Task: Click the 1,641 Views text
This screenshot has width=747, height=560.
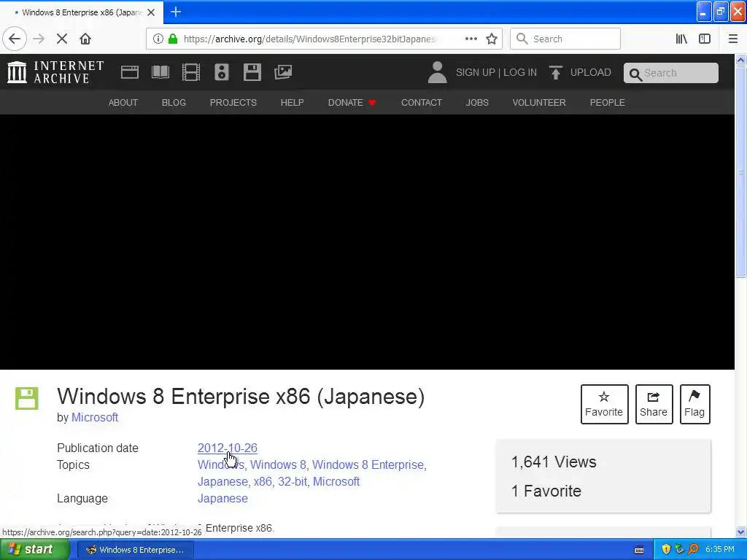Action: [554, 462]
